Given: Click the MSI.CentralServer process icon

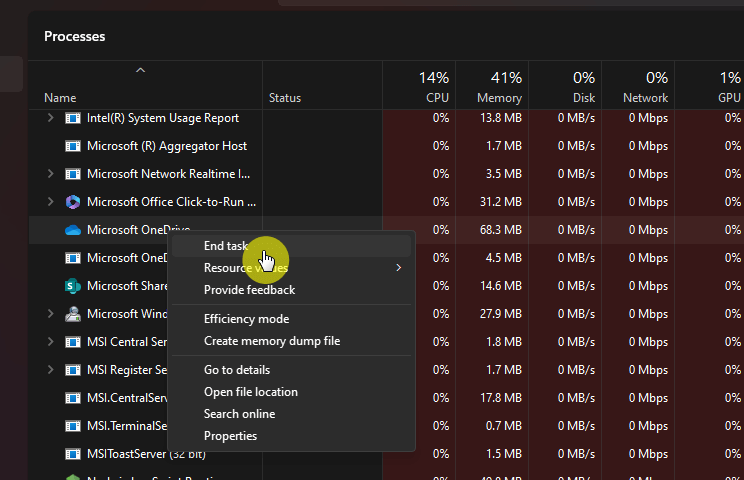Looking at the screenshot, I should pos(73,398).
